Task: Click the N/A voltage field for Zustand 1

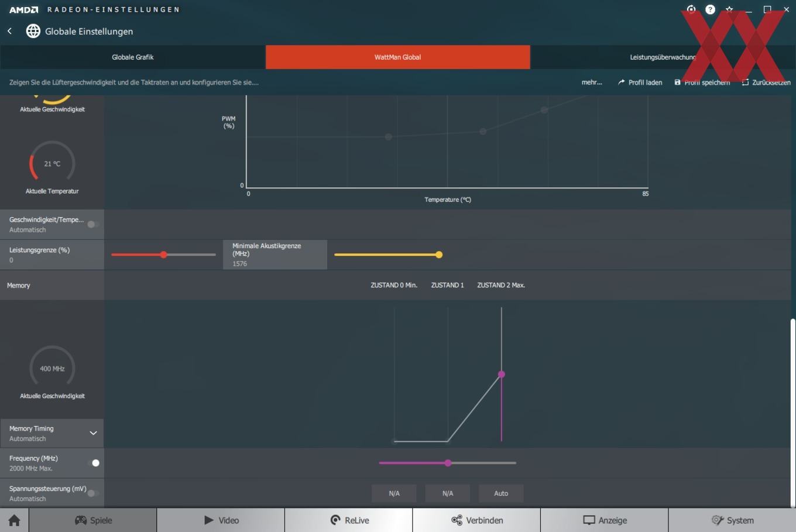Action: (448, 493)
